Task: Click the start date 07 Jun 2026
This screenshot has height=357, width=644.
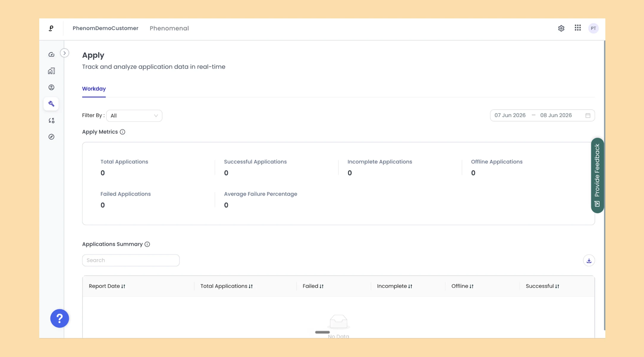Action: coord(510,115)
